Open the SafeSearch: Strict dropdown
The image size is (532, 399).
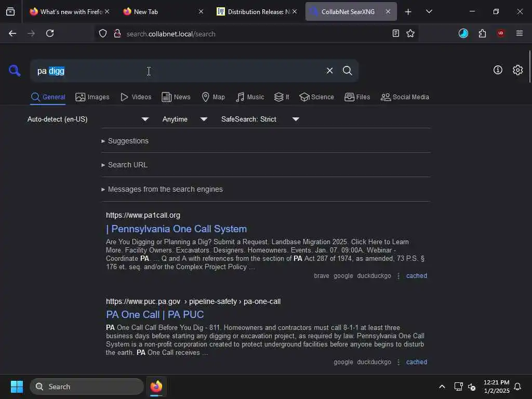pyautogui.click(x=260, y=119)
